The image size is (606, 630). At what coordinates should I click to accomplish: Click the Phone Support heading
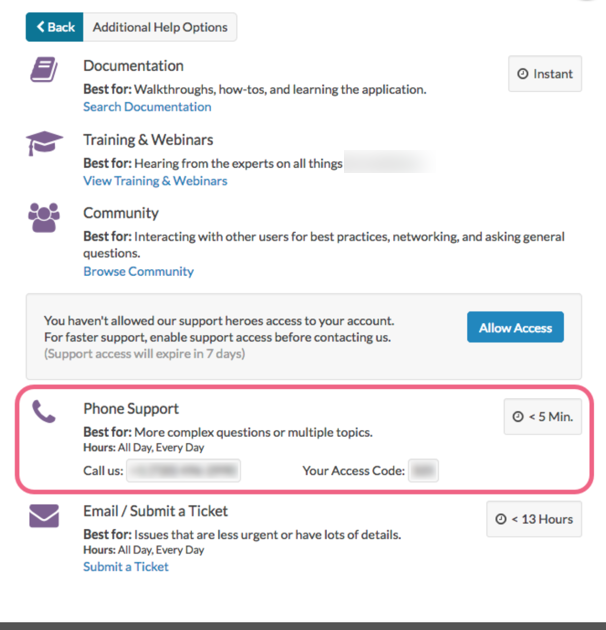click(131, 409)
